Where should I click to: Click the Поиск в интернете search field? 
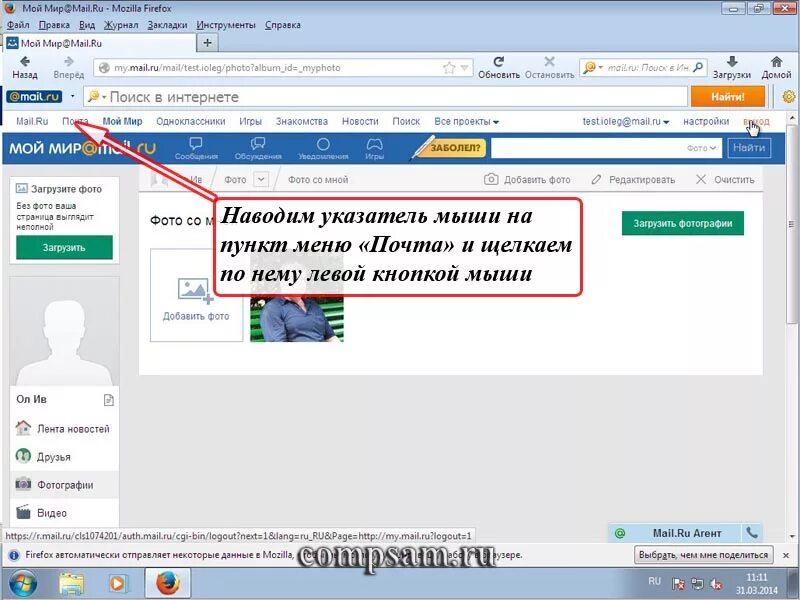(385, 96)
